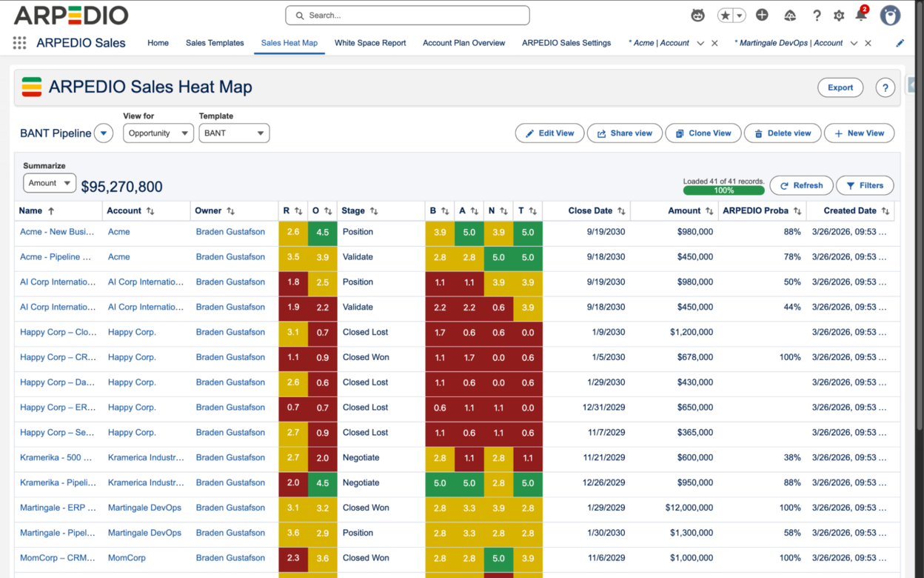Click the Favorites star icon
Image resolution: width=924 pixels, height=578 pixels.
(x=725, y=16)
